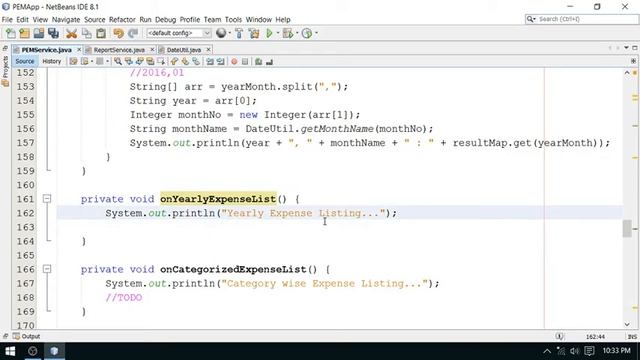Open Windows Start menu
The width and height of the screenshot is (640, 360).
(x=10, y=351)
